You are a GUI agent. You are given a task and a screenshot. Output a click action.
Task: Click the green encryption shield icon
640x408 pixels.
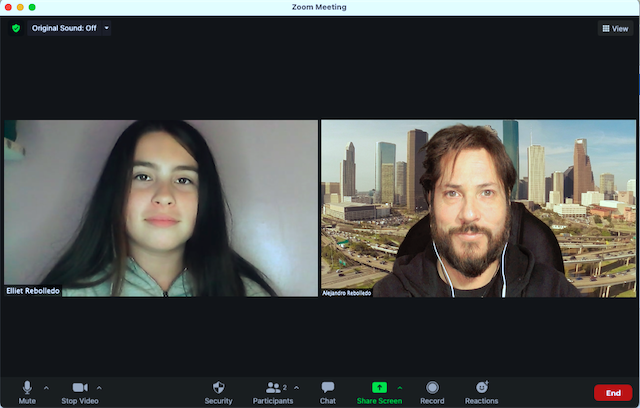[16, 28]
